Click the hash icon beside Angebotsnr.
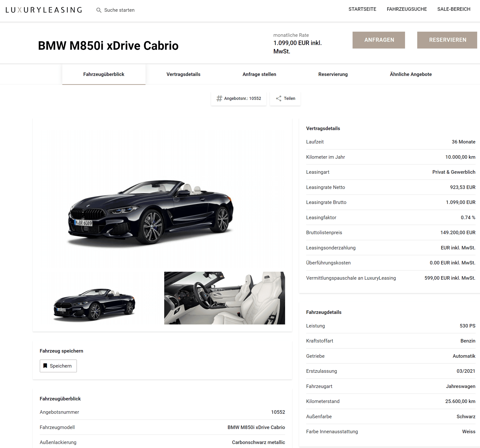480x448 pixels. pos(219,98)
